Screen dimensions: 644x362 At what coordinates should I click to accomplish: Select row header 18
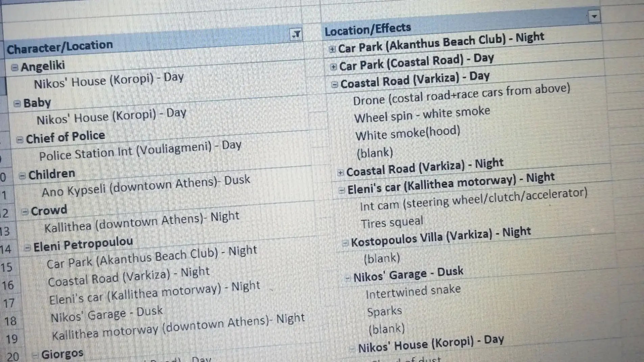pos(10,321)
